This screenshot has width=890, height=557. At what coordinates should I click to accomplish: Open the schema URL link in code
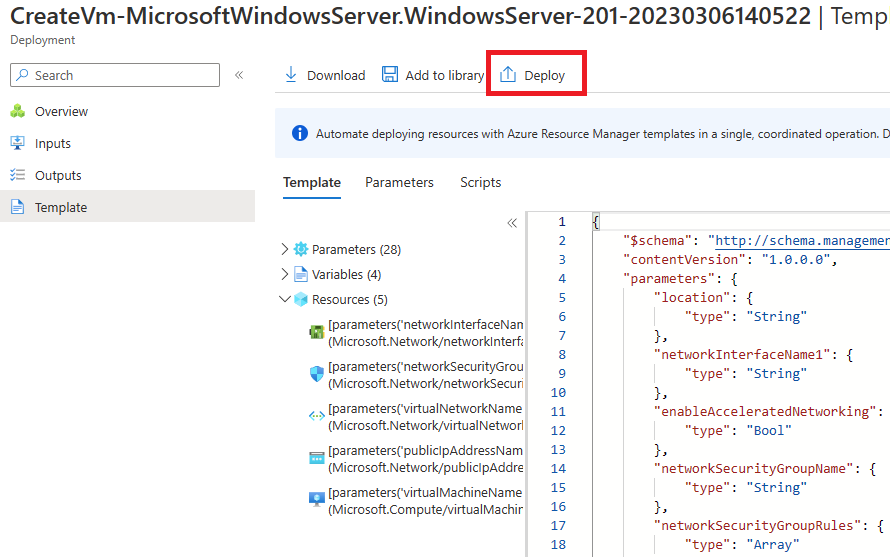802,241
